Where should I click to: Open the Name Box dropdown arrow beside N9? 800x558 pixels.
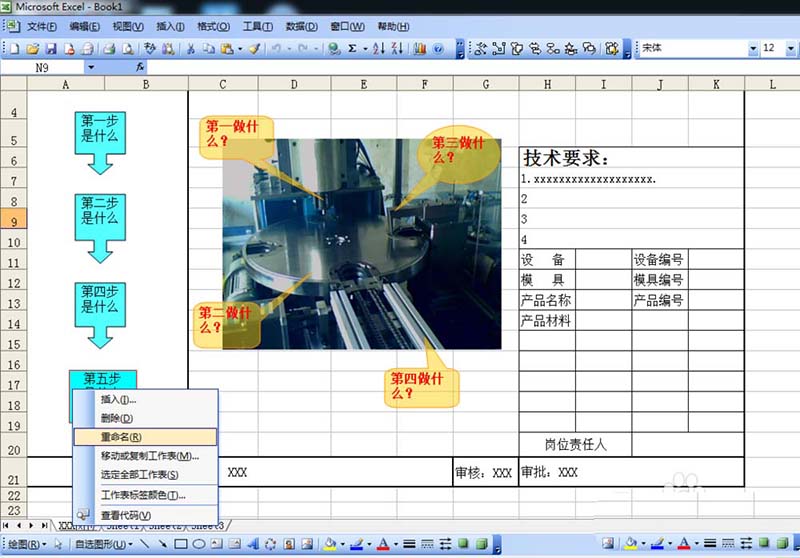coord(91,67)
